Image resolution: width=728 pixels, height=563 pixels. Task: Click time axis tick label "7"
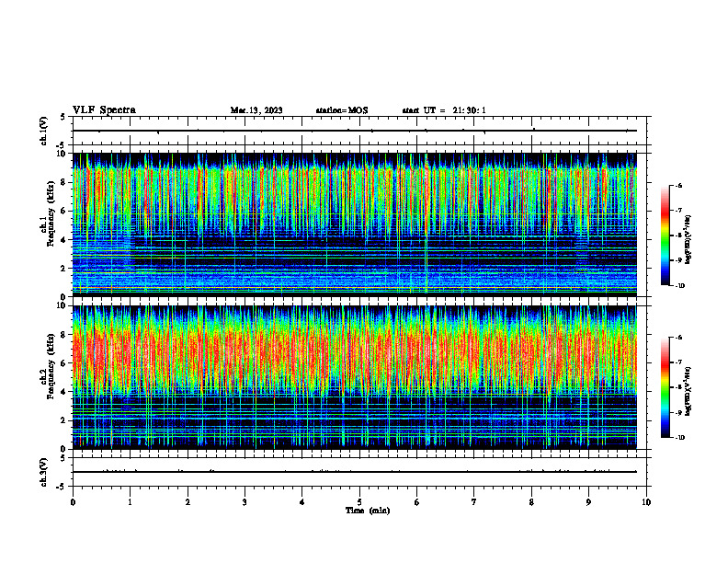click(474, 502)
